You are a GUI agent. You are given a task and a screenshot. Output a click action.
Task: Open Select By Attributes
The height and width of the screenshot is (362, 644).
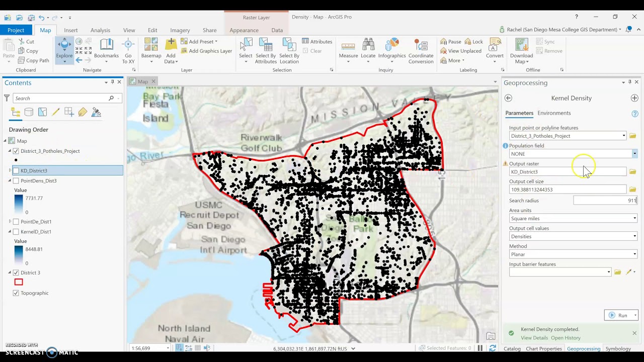click(266, 50)
